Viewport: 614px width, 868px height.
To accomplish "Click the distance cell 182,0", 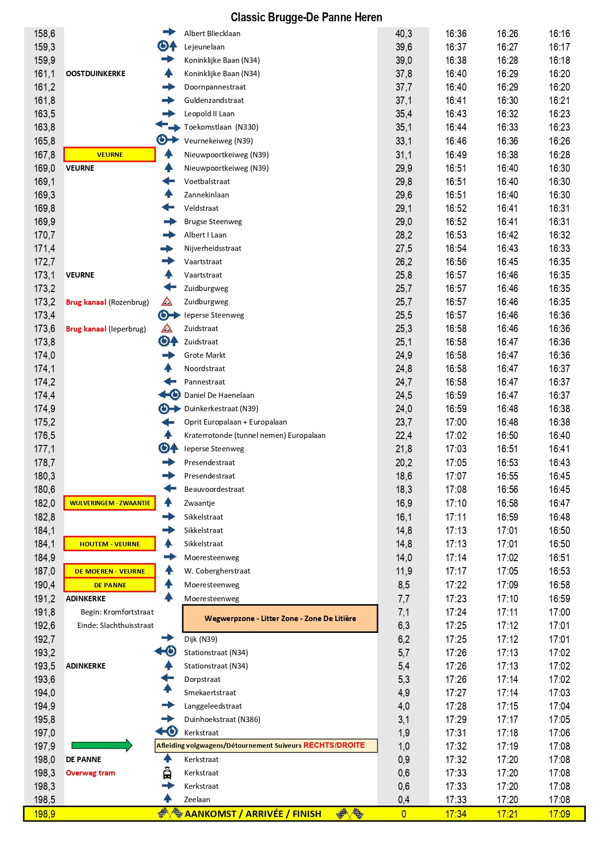I will (45, 503).
